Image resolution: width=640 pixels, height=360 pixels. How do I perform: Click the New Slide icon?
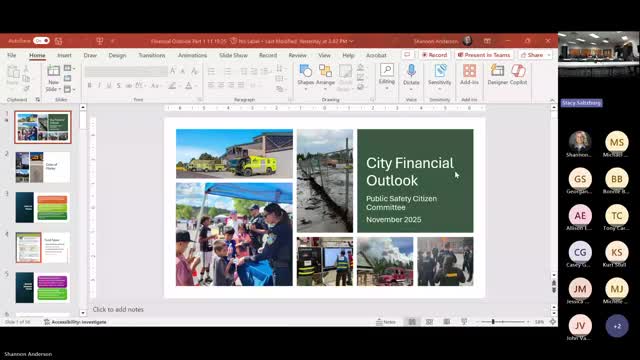click(x=53, y=71)
